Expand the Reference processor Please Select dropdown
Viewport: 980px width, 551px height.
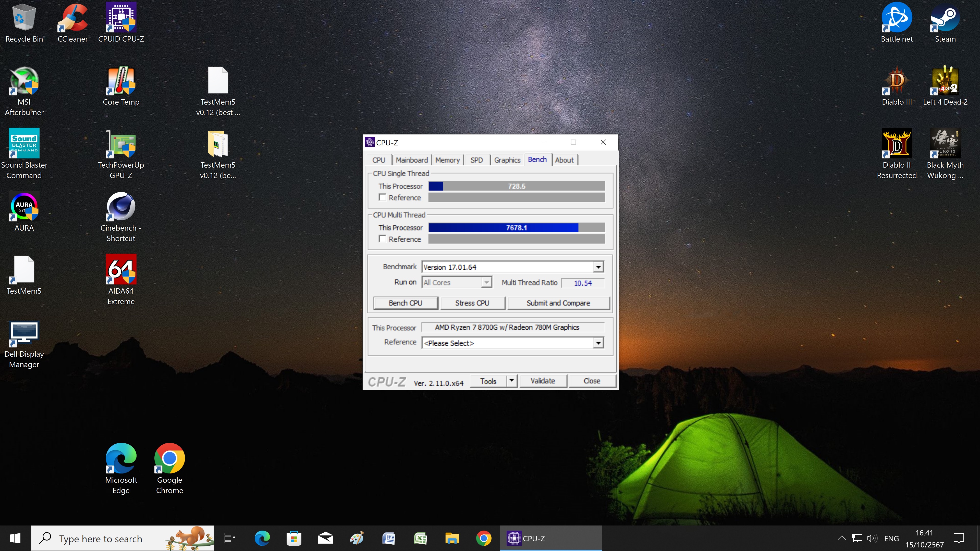pos(598,343)
